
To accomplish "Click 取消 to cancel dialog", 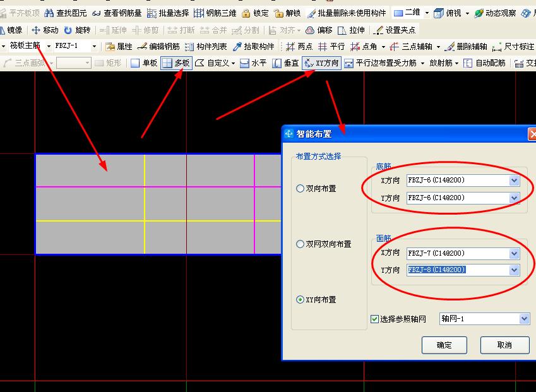I will pyautogui.click(x=504, y=345).
